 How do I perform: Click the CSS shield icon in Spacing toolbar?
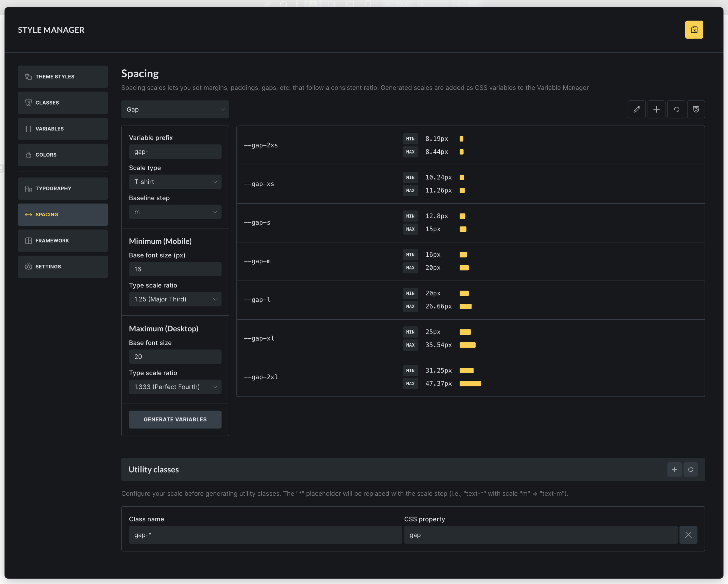click(x=696, y=109)
